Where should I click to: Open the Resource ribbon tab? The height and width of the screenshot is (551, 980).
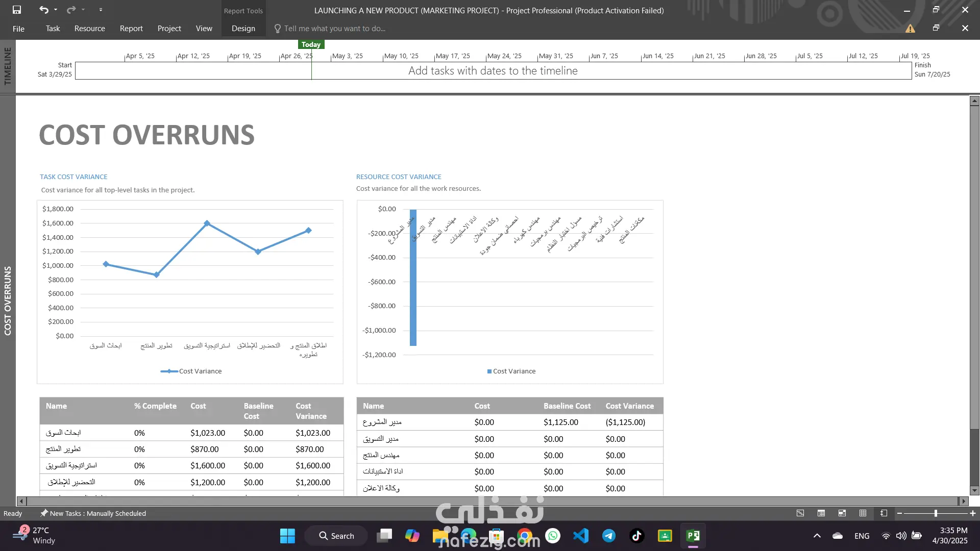(x=90, y=29)
